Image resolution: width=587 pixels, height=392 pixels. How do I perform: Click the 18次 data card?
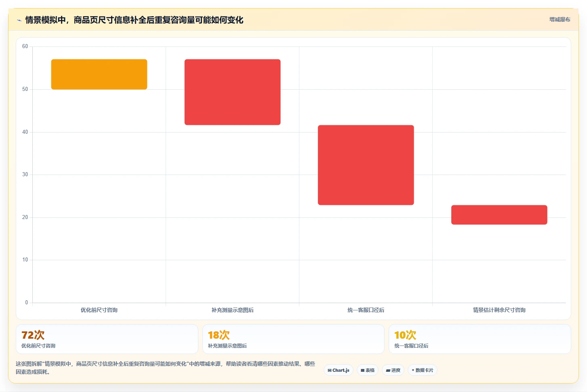293,339
